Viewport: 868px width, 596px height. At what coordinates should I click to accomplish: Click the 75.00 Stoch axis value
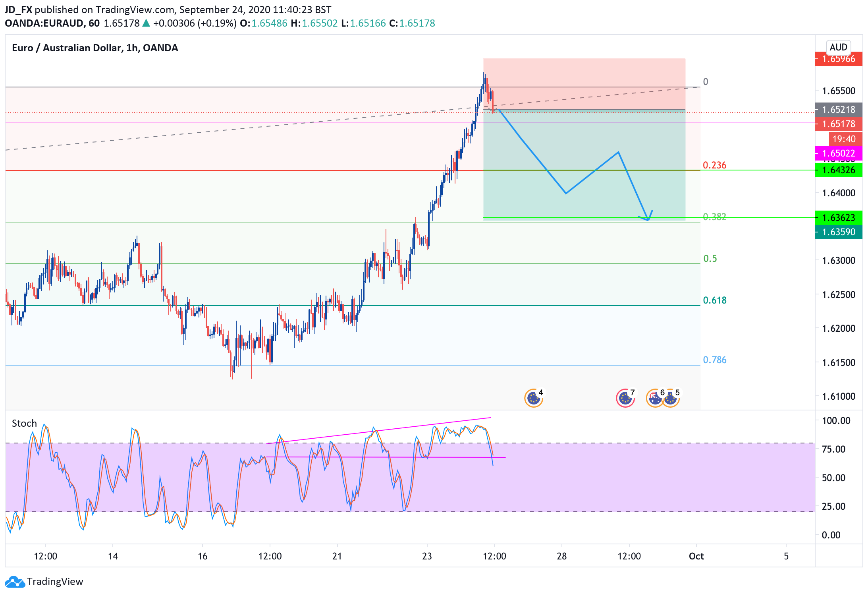tap(833, 449)
